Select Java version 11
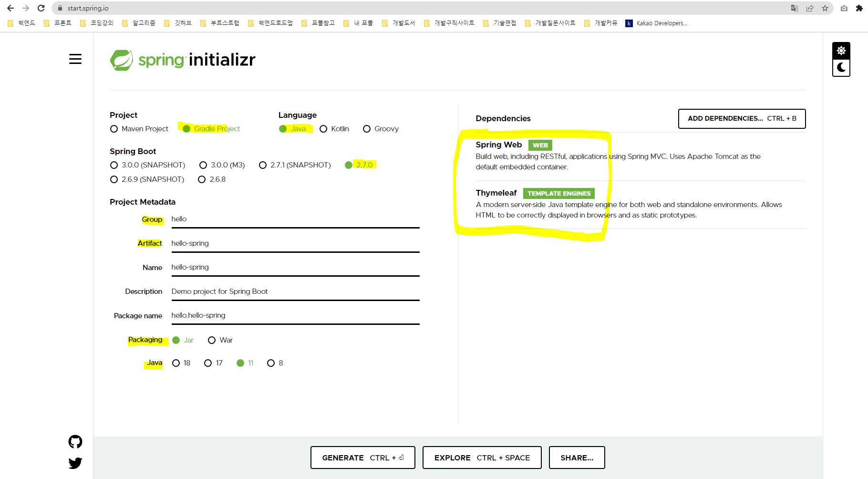The image size is (868, 479). pyautogui.click(x=245, y=363)
